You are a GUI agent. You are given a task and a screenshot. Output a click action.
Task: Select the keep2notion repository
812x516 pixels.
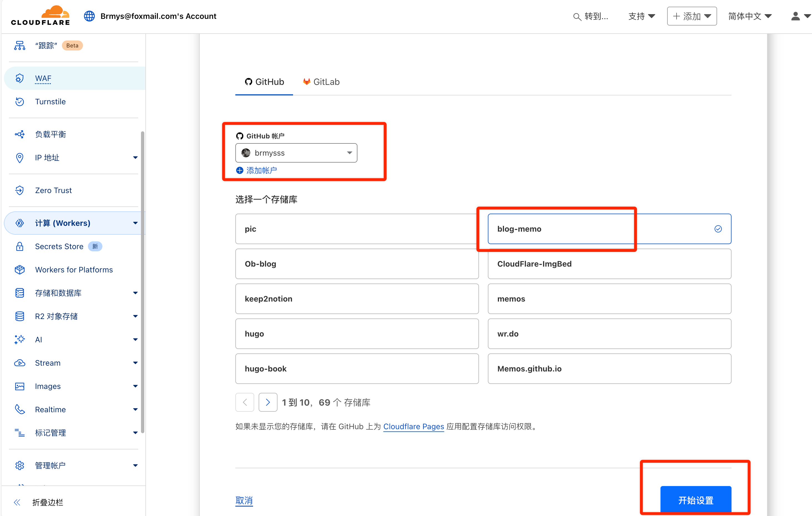pos(357,299)
